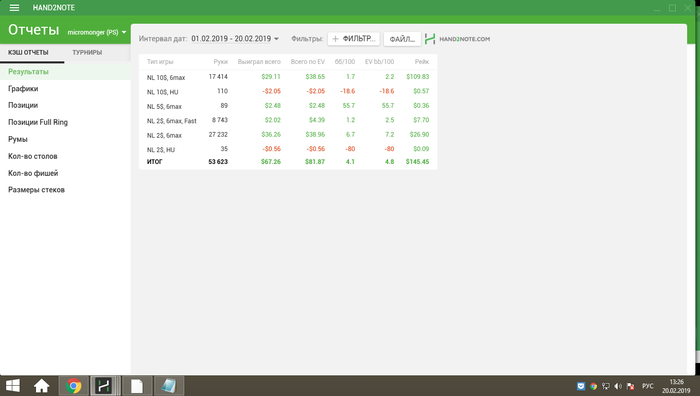Select the NL 5$, 6max row

coord(288,106)
